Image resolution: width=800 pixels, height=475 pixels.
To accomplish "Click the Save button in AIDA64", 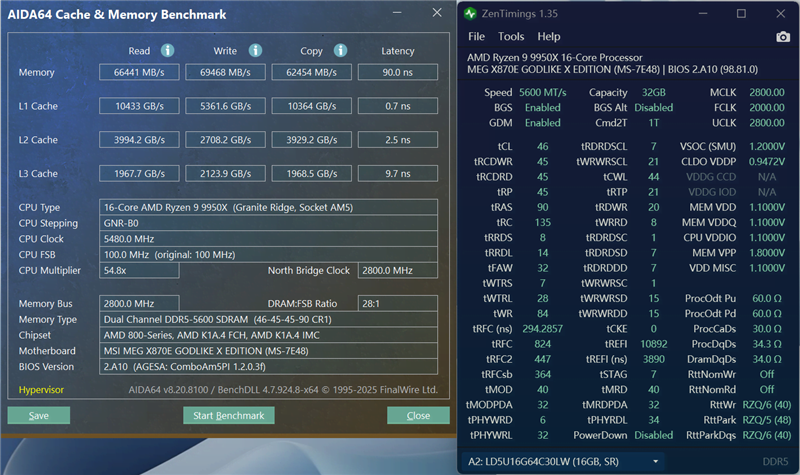I will pos(38,415).
